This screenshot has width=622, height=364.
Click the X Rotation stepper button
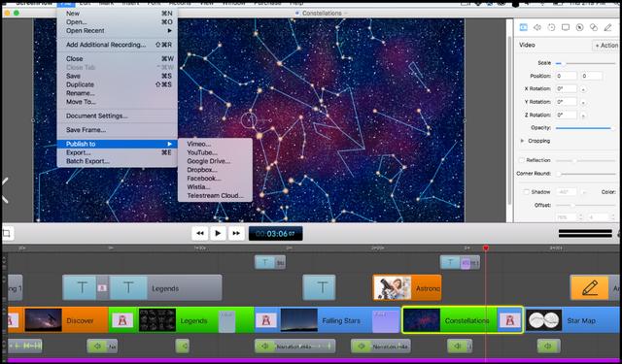[x=583, y=89]
